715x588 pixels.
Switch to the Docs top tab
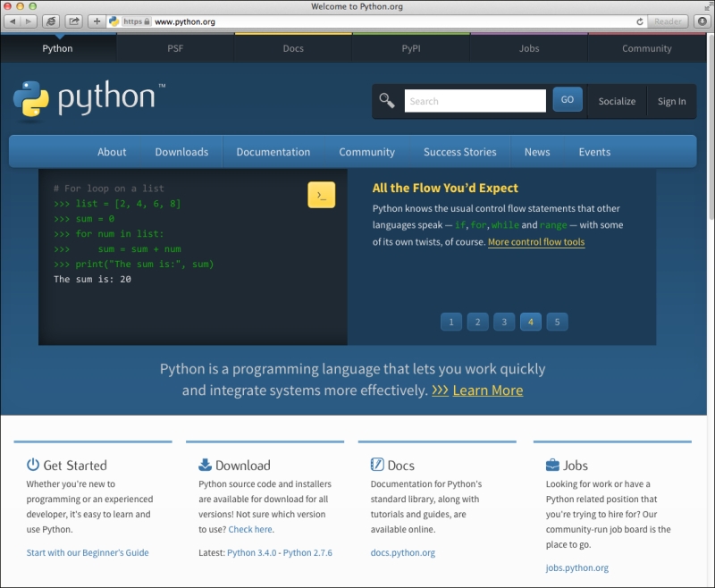tap(293, 48)
